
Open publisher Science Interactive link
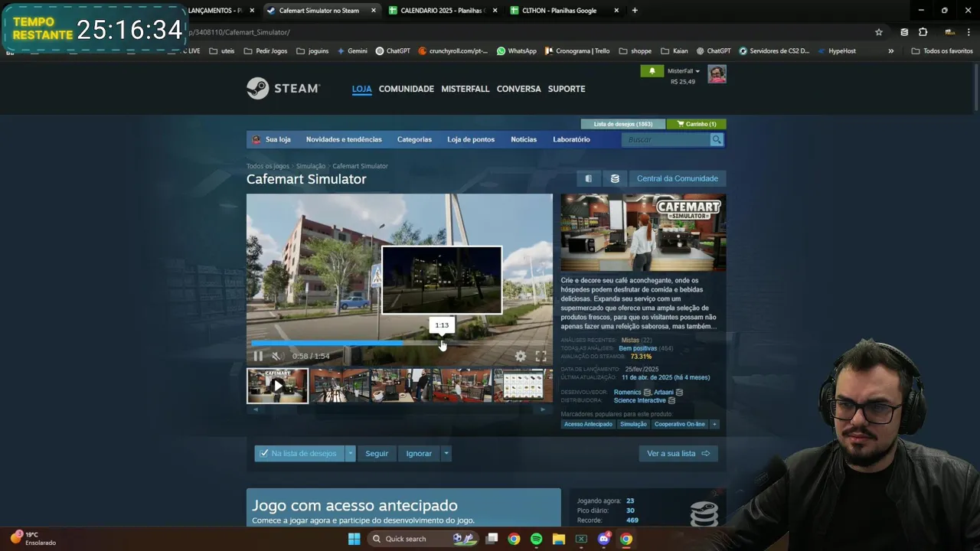click(640, 400)
